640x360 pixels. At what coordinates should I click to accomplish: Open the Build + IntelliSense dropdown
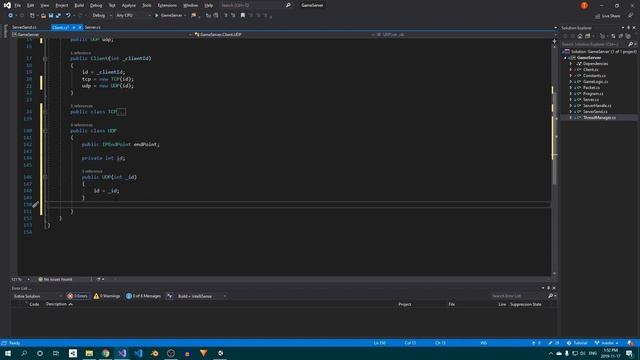point(201,296)
